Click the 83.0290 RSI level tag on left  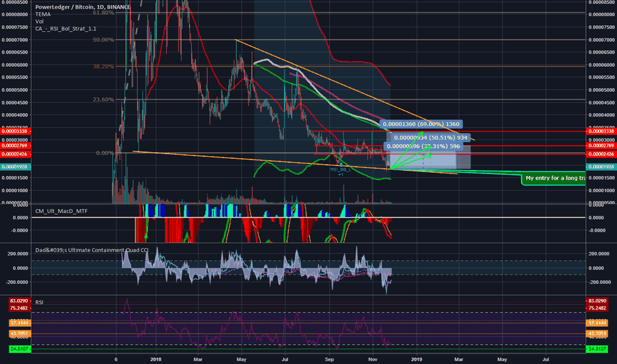pos(19,301)
